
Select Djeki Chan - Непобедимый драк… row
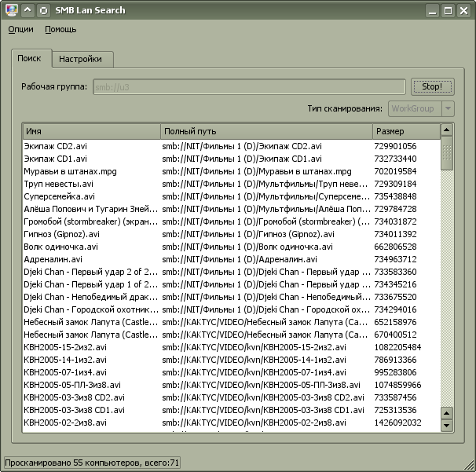[231, 297]
